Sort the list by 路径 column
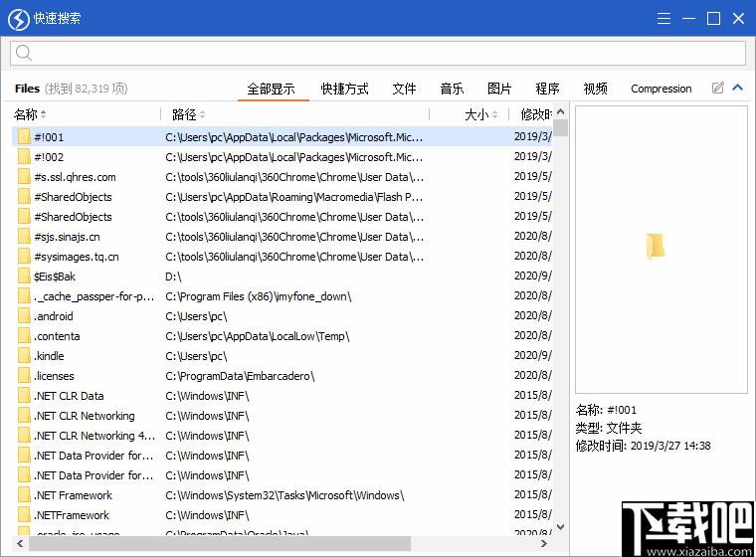 pos(184,114)
